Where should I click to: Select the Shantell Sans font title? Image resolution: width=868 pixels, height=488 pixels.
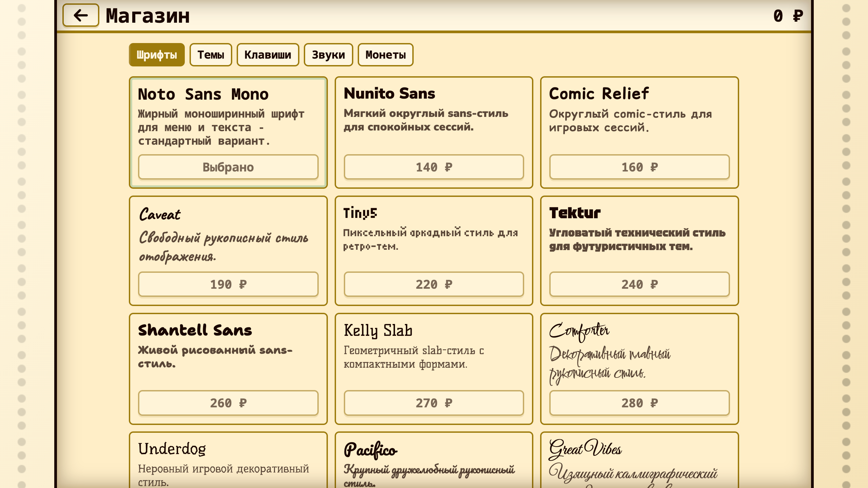195,330
